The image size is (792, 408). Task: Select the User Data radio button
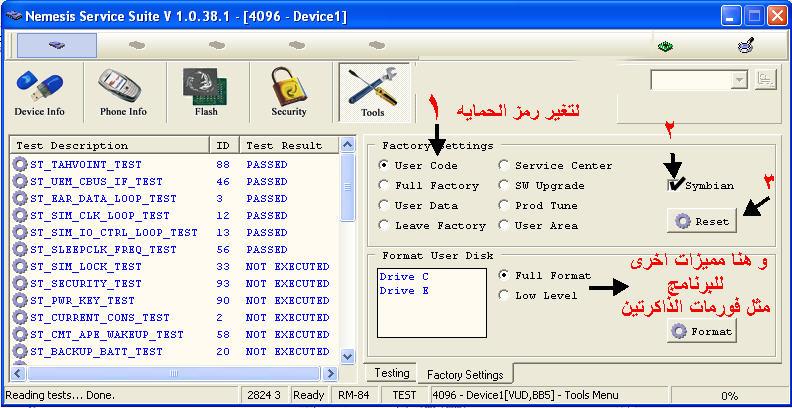pyautogui.click(x=384, y=206)
